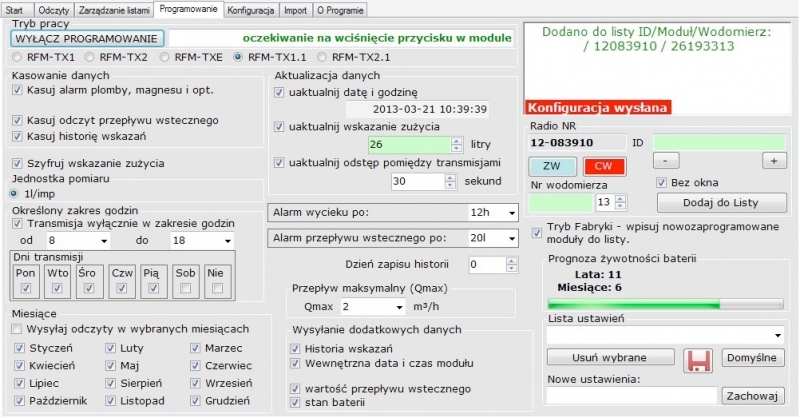Choose the RFM-TX2.1 radio option
The image size is (800, 418).
[323, 57]
